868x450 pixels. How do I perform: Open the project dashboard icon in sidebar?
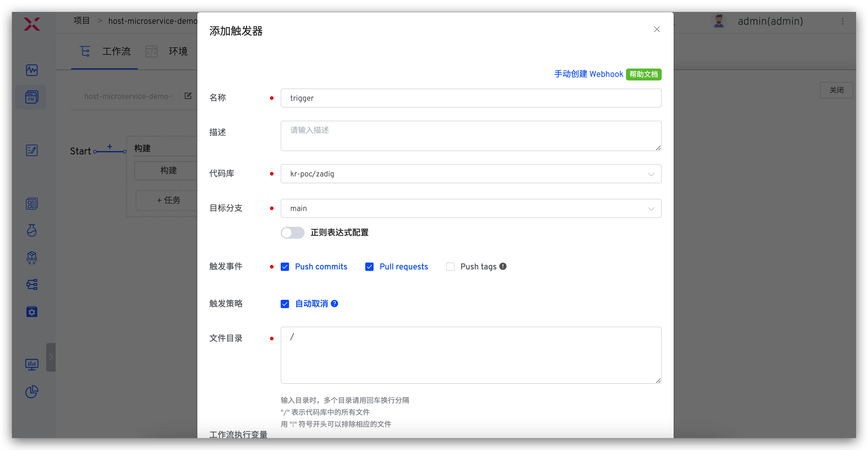[32, 70]
